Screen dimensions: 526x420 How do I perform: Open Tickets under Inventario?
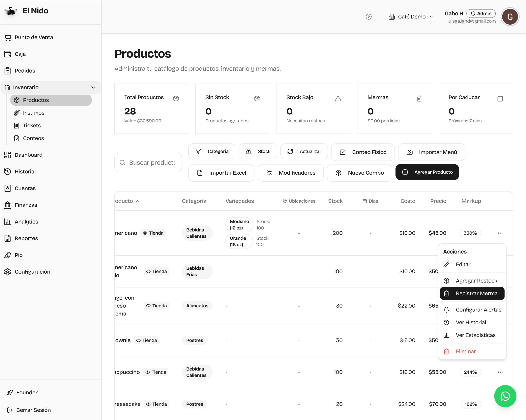point(51,125)
